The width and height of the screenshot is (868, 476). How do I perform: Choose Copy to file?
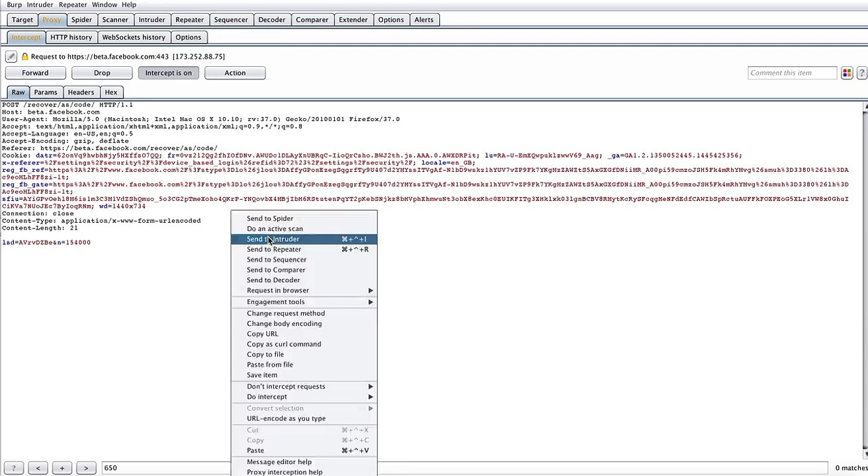(304, 354)
